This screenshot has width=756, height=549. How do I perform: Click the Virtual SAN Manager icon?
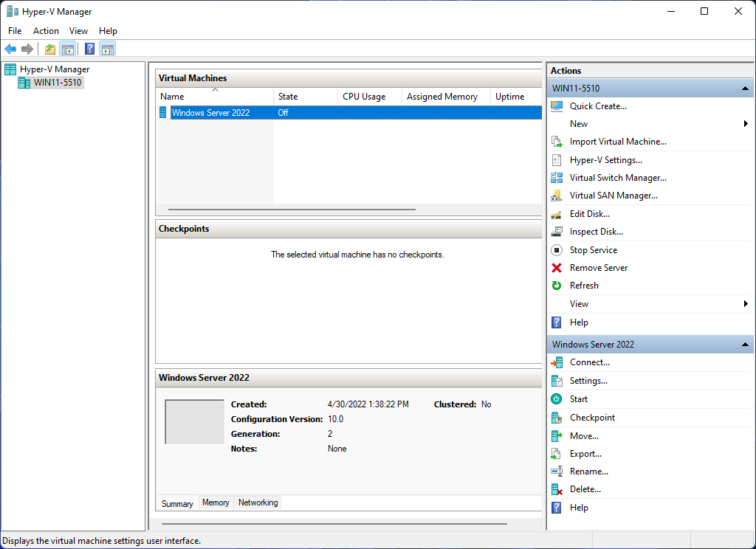pos(557,196)
